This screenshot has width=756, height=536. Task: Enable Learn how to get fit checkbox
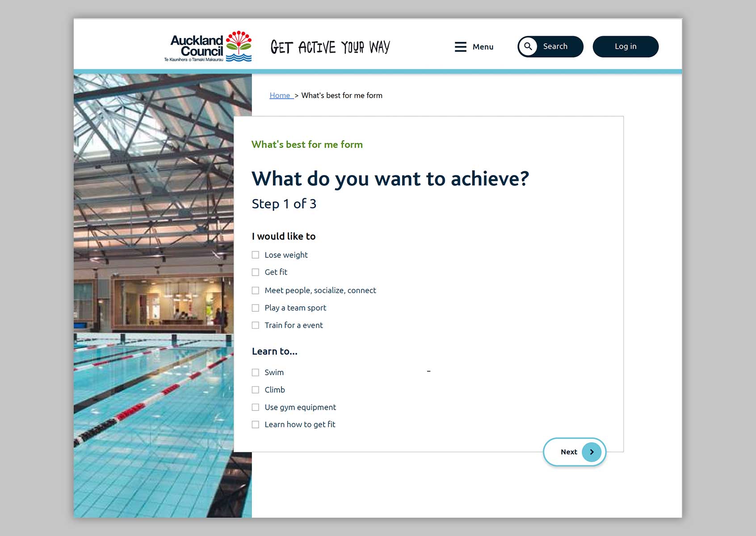(256, 425)
